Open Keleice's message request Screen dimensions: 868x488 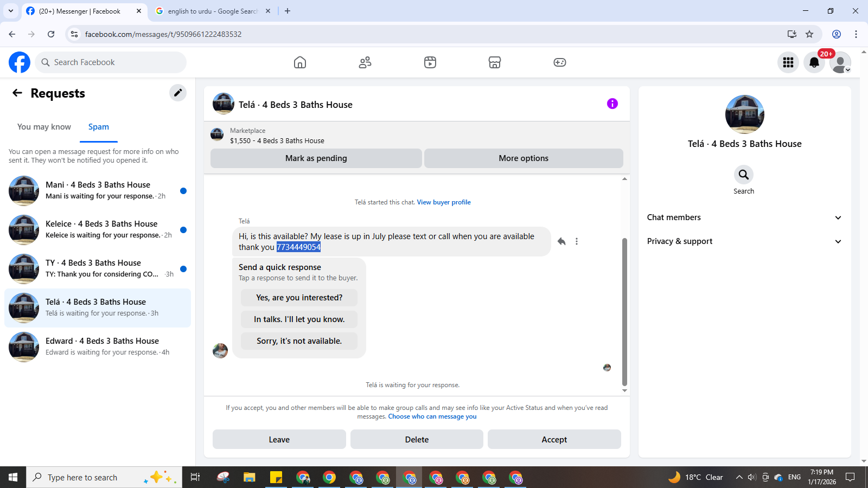tap(98, 230)
